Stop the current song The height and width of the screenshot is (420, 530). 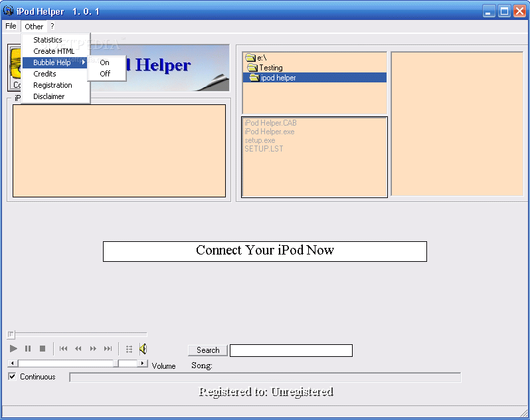[43, 349]
